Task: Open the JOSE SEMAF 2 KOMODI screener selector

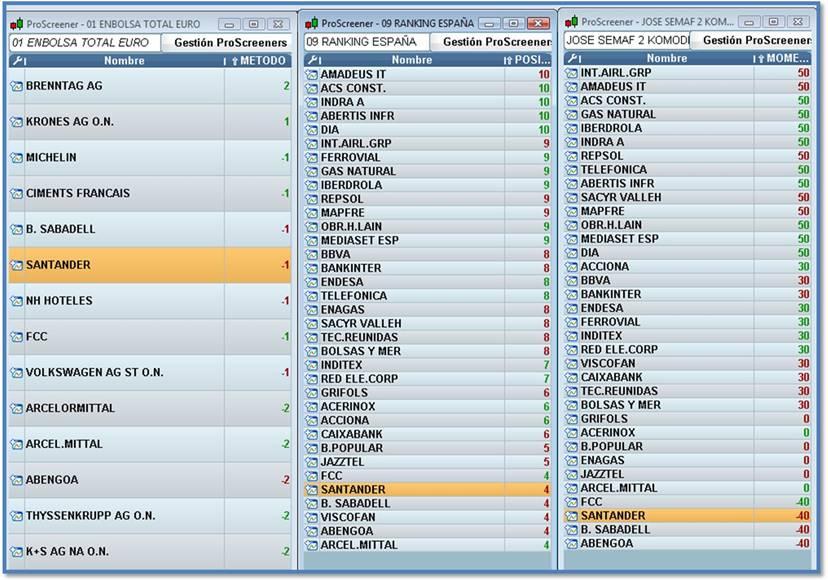Action: [x=627, y=40]
